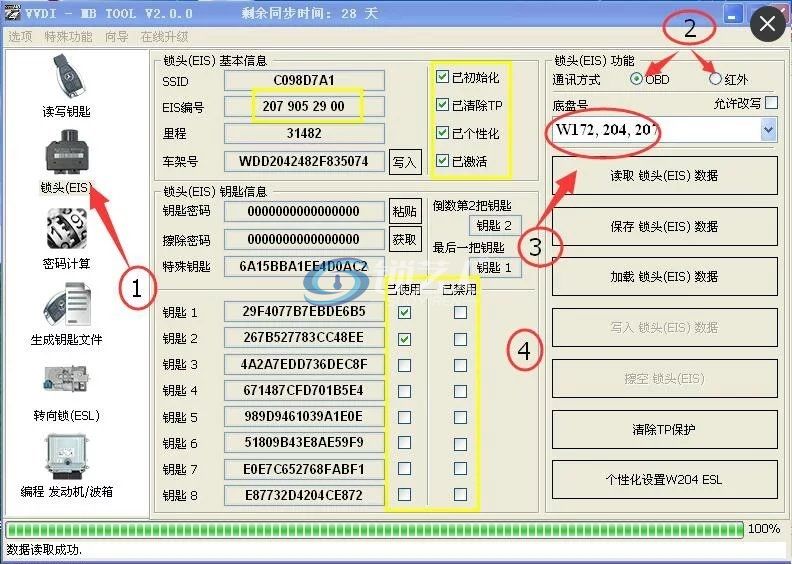The image size is (792, 564).
Task: Toggle 已使用 checkbox for 钥匙 2
Action: 404,339
